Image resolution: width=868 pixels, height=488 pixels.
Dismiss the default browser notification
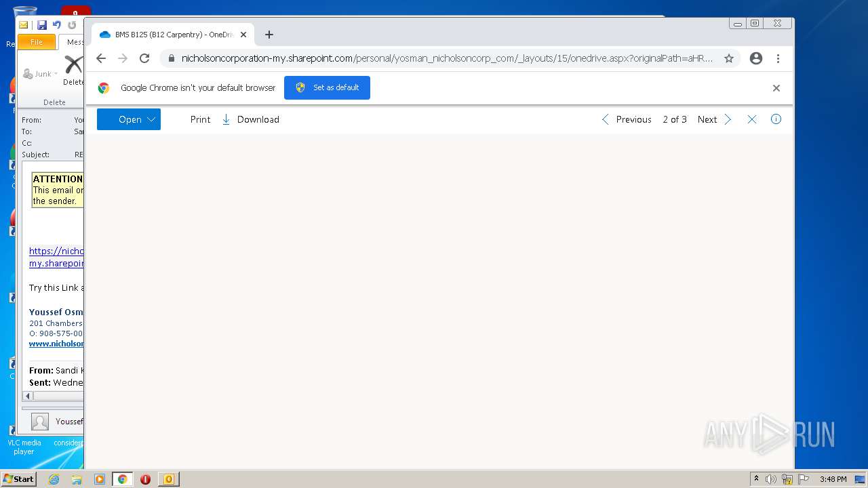pyautogui.click(x=776, y=88)
